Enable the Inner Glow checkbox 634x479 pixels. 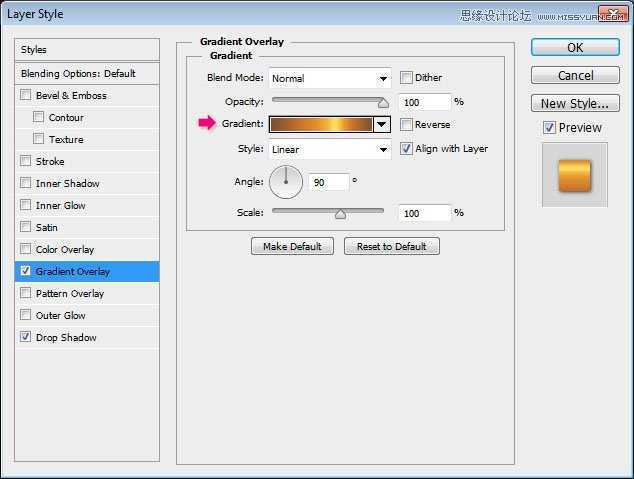25,205
